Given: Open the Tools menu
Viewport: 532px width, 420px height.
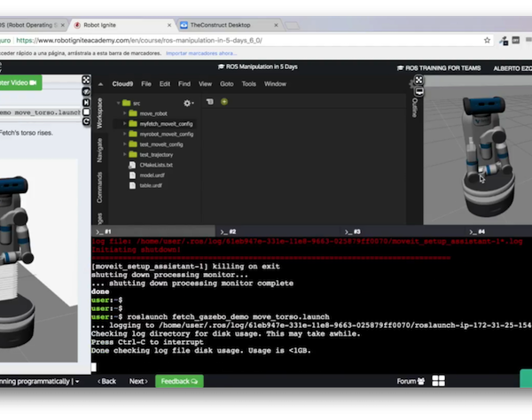Looking at the screenshot, I should (x=248, y=84).
